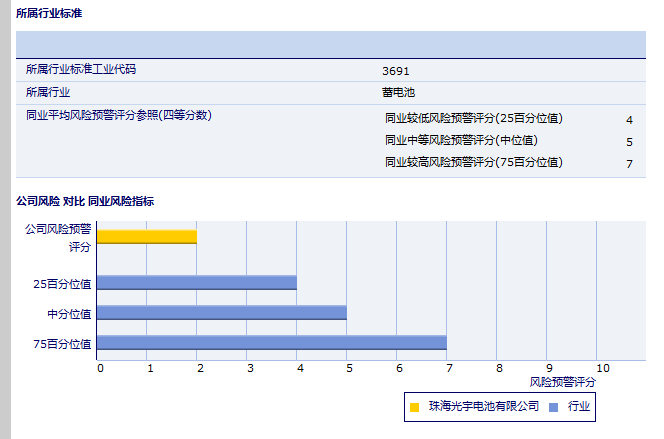
Task: Click the 行业 legend label text
Action: click(x=579, y=407)
